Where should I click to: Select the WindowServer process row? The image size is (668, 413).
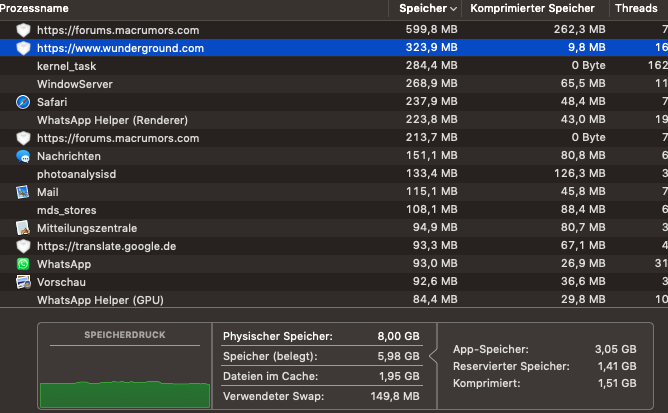[x=334, y=84]
